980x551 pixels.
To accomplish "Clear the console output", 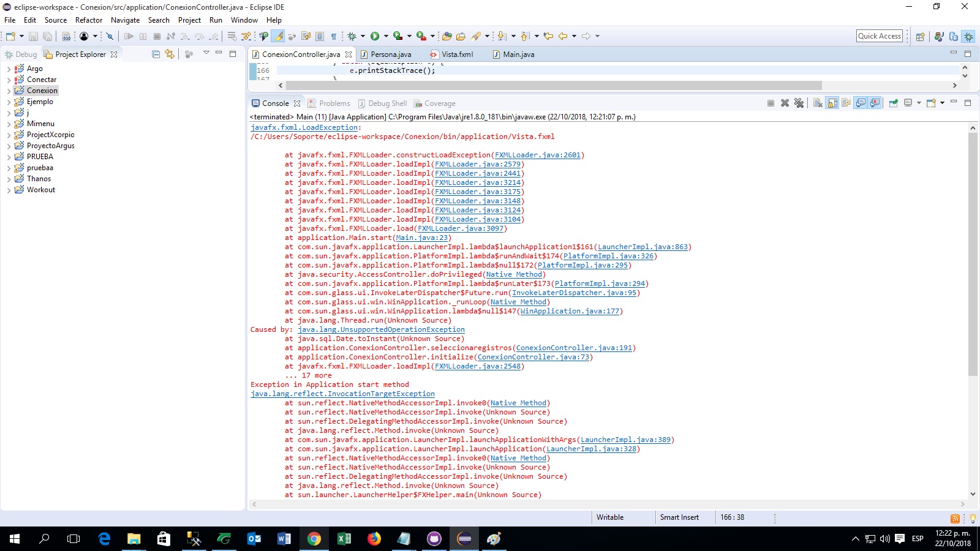I will coord(818,103).
